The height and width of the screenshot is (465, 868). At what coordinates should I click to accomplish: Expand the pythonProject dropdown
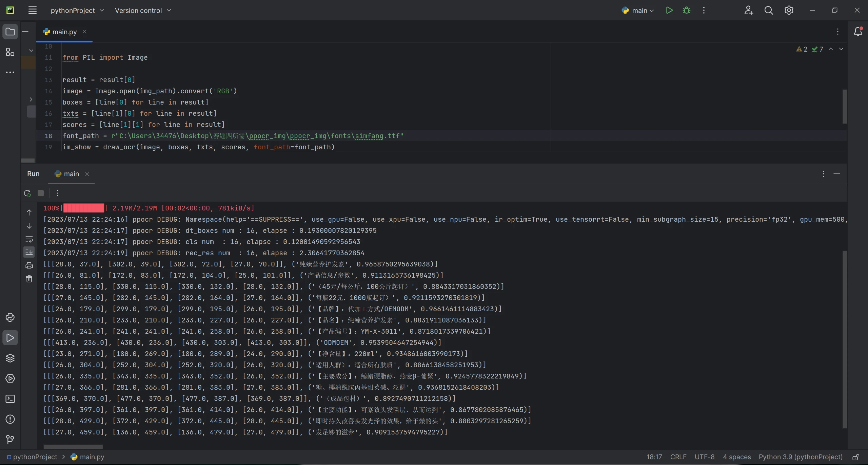pos(77,11)
